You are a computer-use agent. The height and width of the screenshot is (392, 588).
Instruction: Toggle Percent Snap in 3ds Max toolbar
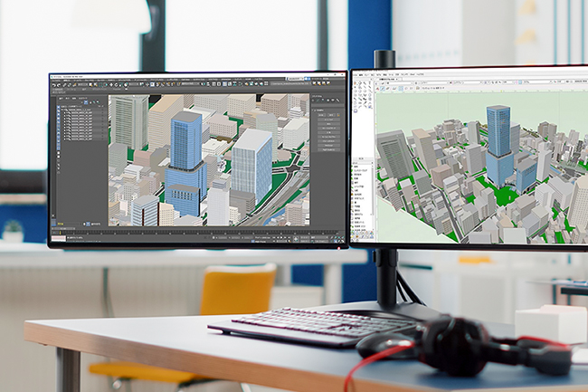tap(168, 85)
